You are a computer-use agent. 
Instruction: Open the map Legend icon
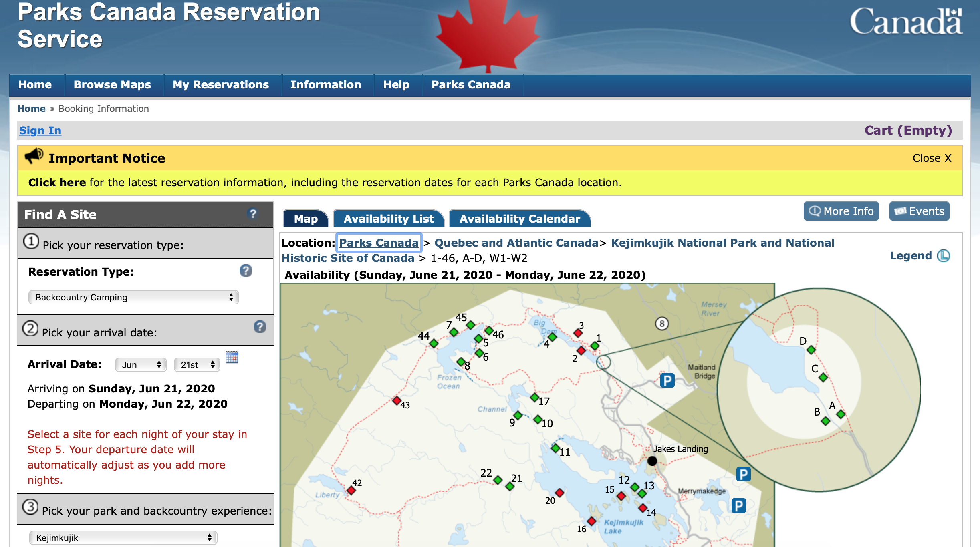tap(943, 256)
